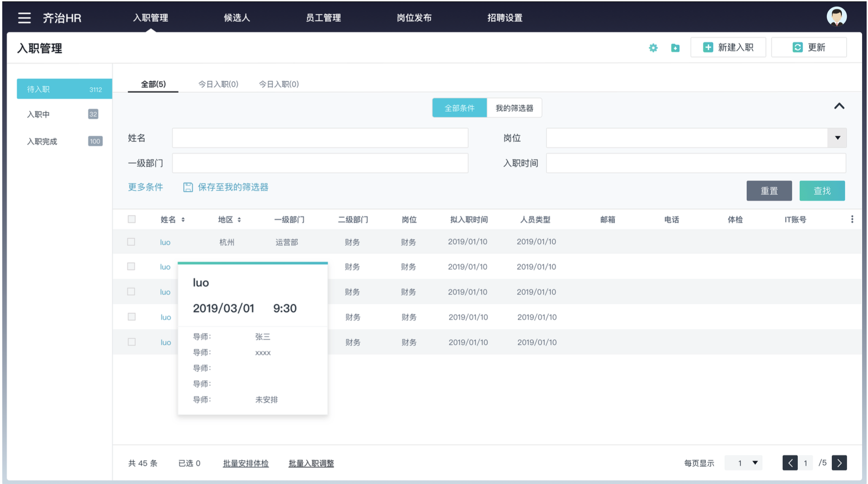Image resolution: width=868 pixels, height=484 pixels.
Task: Switch to the 全部(5) tab
Action: pos(153,84)
